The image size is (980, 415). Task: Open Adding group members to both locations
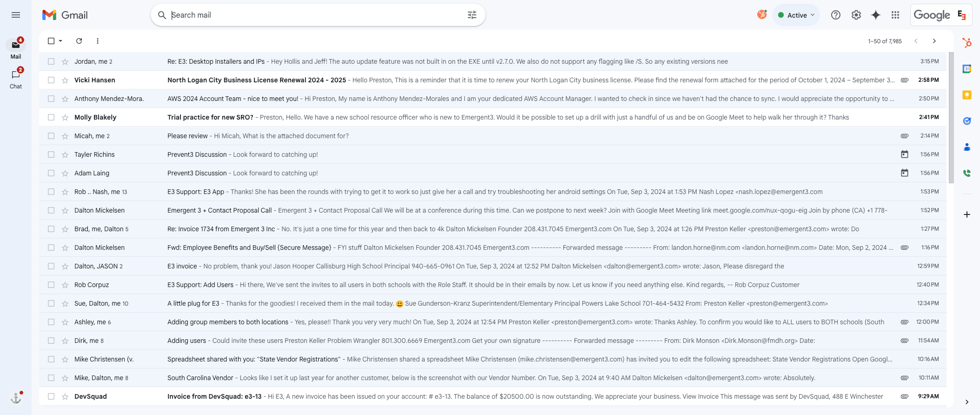[x=493, y=322]
